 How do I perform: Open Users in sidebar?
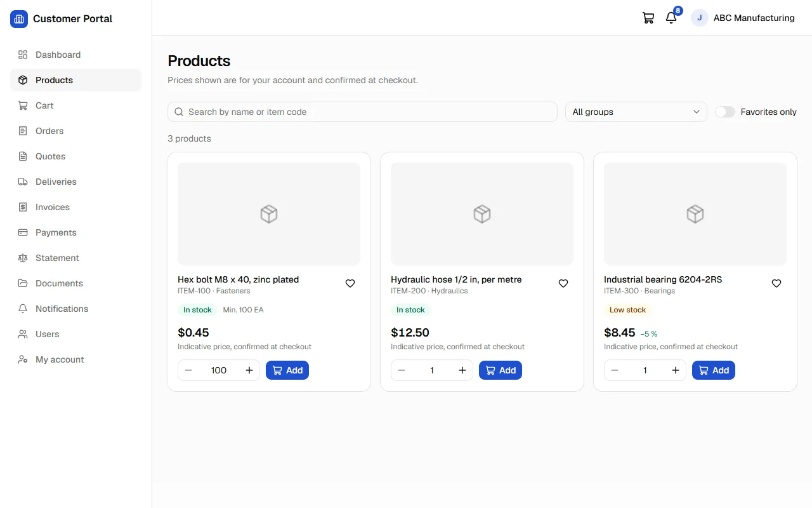(75, 334)
